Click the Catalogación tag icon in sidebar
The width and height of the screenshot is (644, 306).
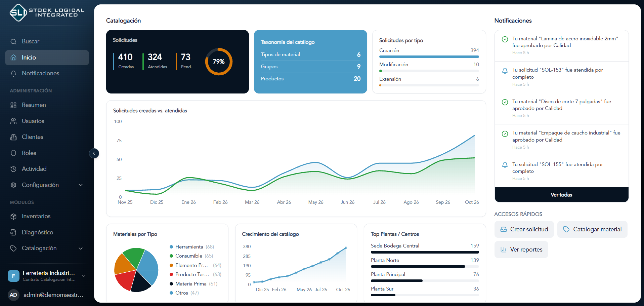click(13, 248)
